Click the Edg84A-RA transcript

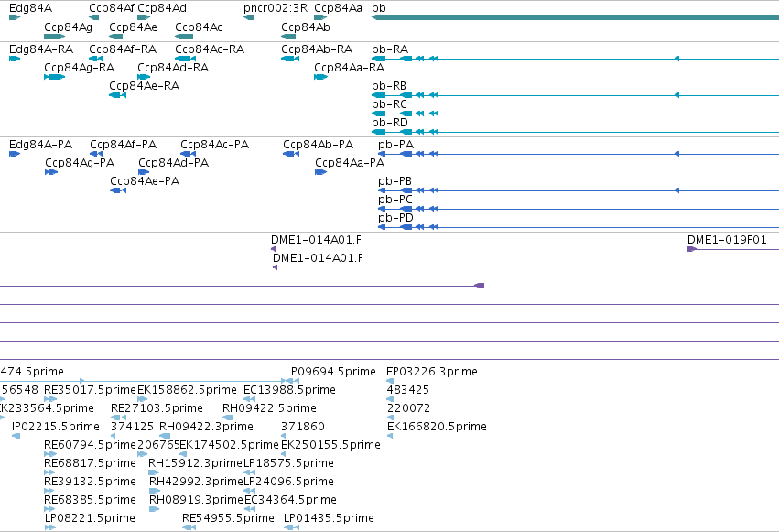[x=15, y=59]
